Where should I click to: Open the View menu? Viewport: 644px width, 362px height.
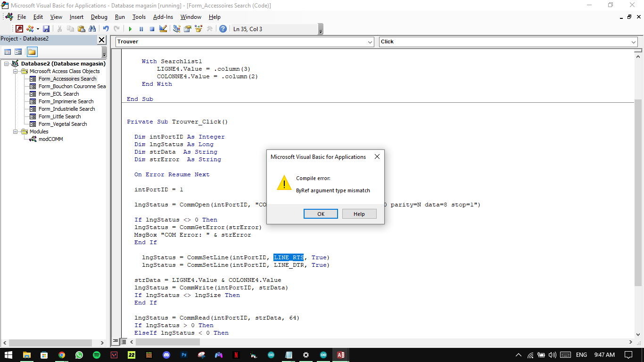[56, 17]
